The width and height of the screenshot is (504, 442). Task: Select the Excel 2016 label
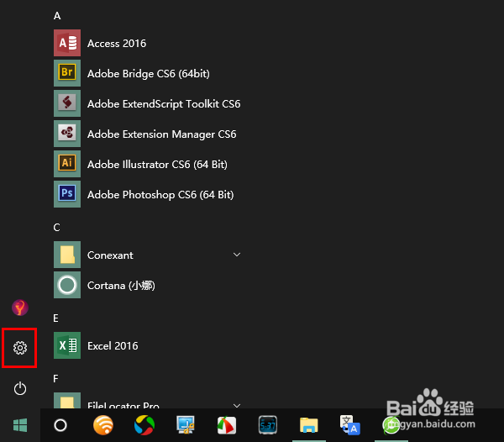click(x=113, y=346)
